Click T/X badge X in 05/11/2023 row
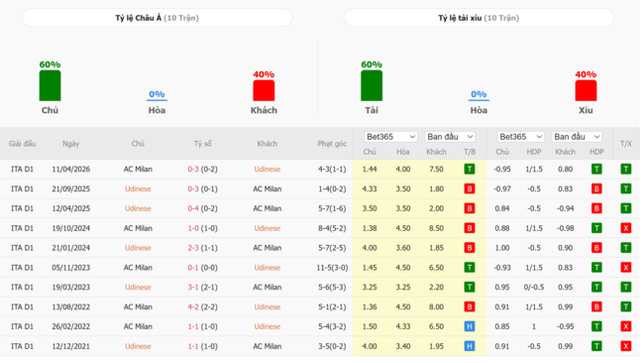644x363 pixels. coord(626,268)
